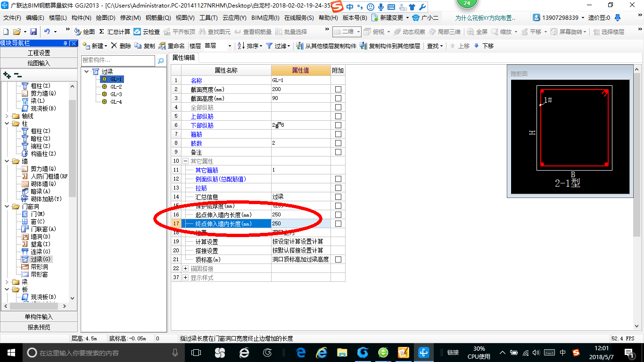Select 连梁(G) in navigation tree

(36, 252)
